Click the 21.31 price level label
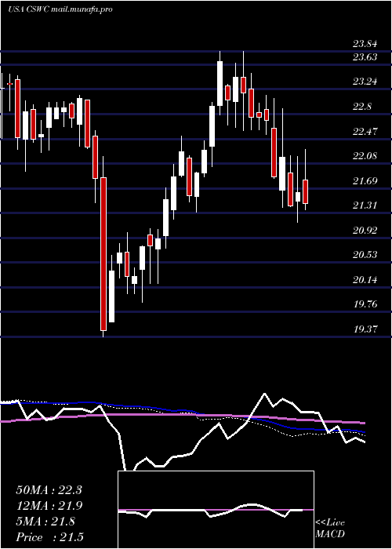The height and width of the screenshot is (549, 392). (365, 205)
